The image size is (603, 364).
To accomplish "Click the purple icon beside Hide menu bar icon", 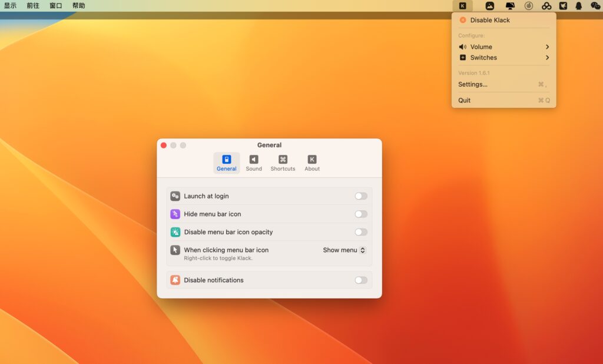I will (x=175, y=214).
